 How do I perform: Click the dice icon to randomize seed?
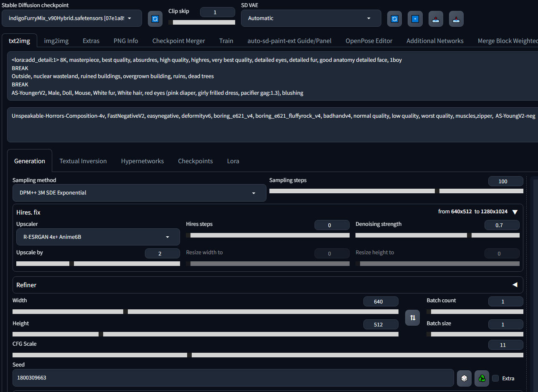464,378
